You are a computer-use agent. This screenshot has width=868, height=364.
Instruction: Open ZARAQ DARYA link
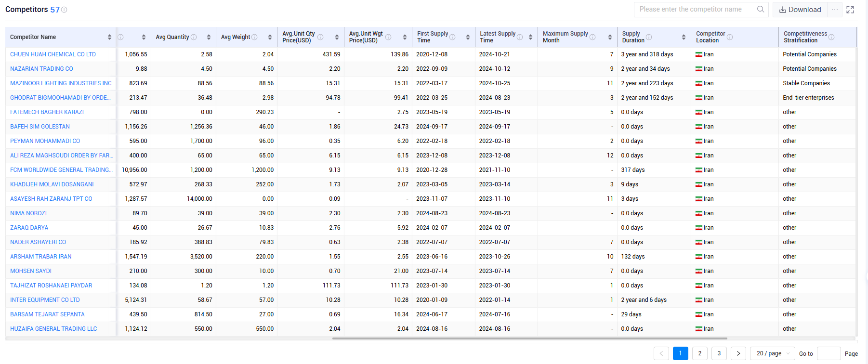click(x=29, y=228)
